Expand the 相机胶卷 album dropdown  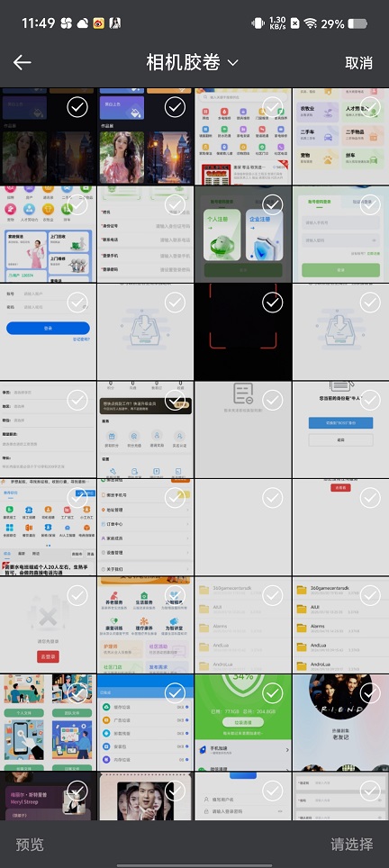tap(192, 62)
